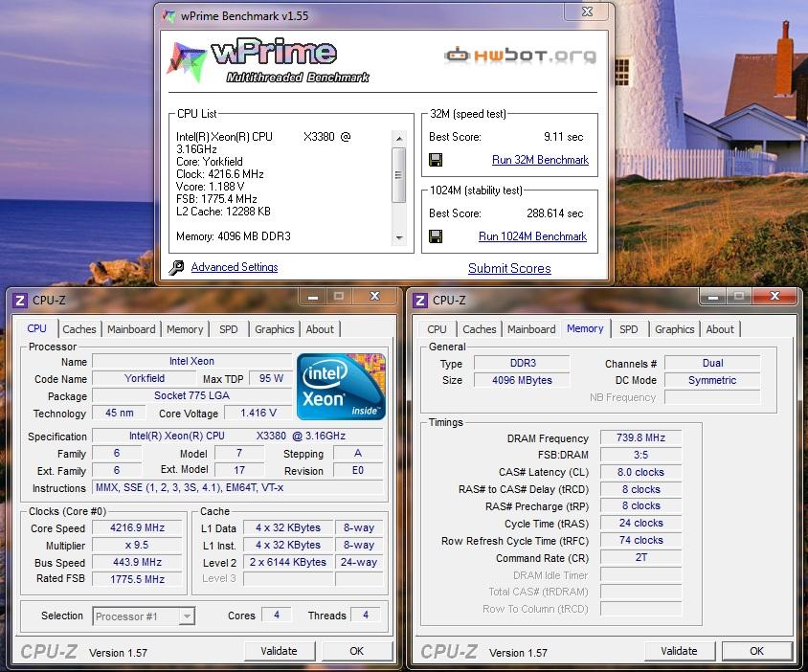The image size is (808, 672).
Task: Open SPD tab in left CPU-Z window
Action: pos(228,329)
